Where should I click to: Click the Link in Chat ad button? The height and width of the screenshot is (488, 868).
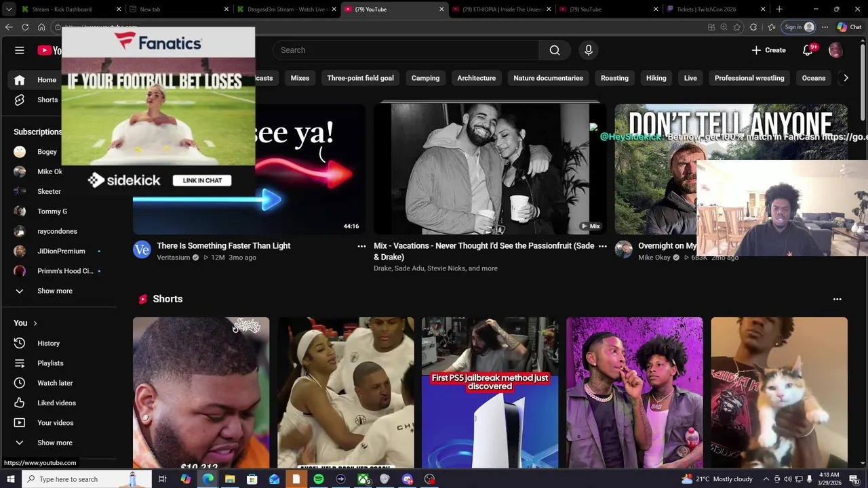202,180
